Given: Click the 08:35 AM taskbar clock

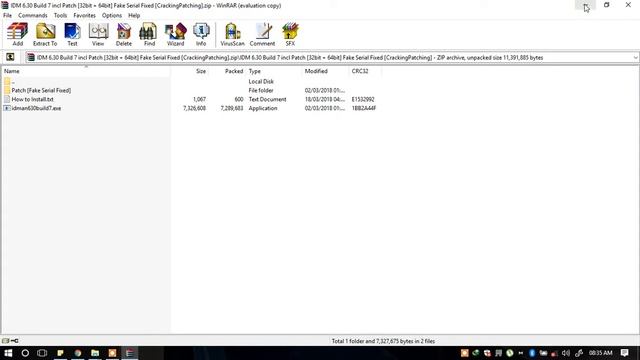Looking at the screenshot, I should [600, 353].
